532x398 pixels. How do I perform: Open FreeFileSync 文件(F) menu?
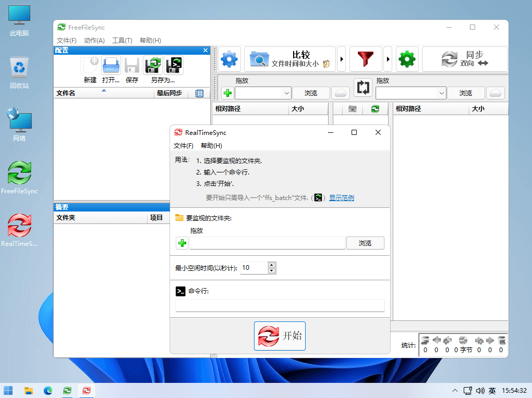(x=67, y=40)
